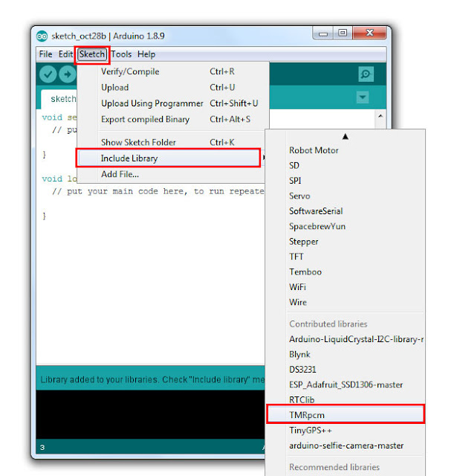Pick ESP_Adafruit_SSD1306-master library

pyautogui.click(x=346, y=385)
